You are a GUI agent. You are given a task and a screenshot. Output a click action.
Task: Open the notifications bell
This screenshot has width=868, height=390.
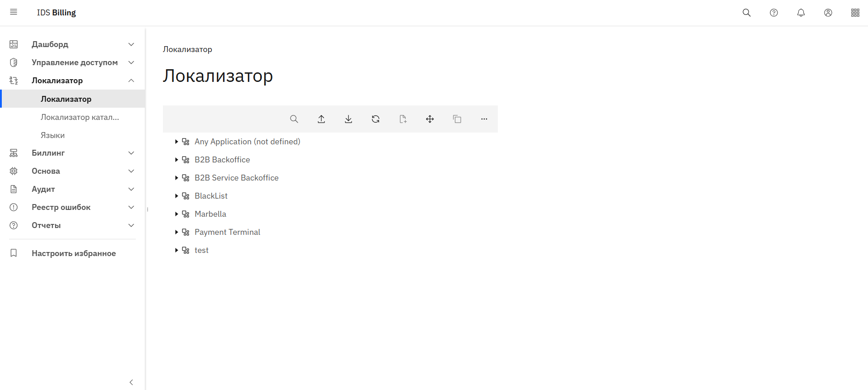pos(801,13)
